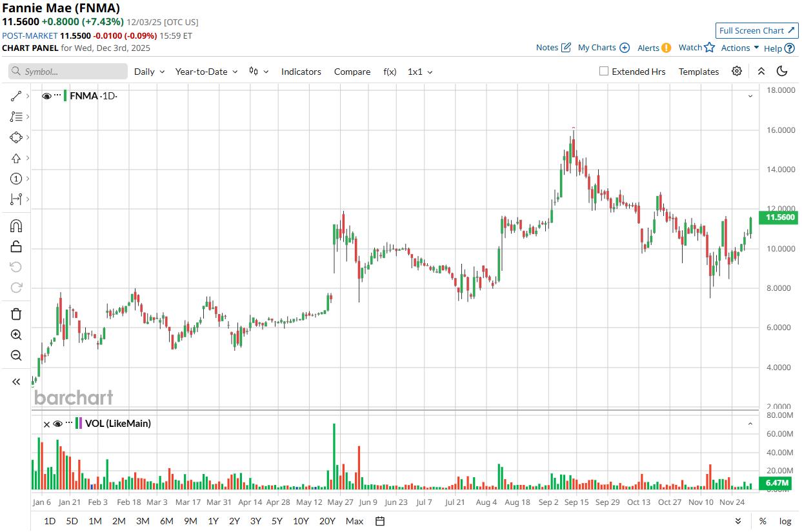Open chart settings gear icon
802x532 pixels.
(737, 72)
